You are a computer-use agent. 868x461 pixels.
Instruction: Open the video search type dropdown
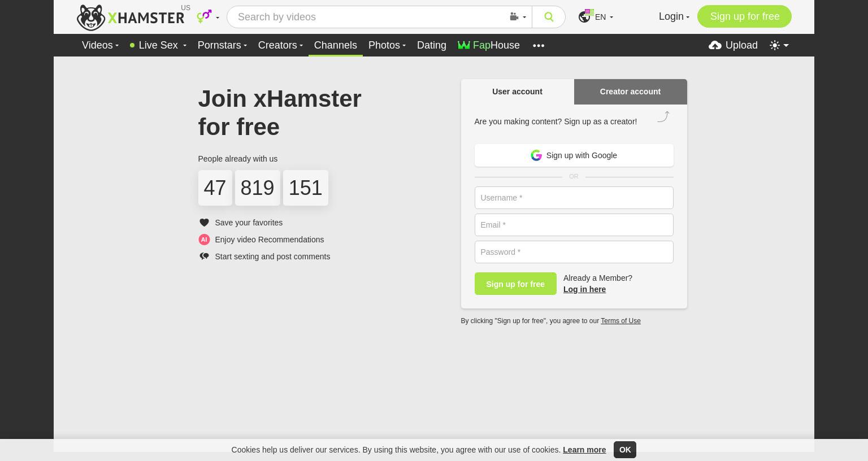click(x=518, y=17)
